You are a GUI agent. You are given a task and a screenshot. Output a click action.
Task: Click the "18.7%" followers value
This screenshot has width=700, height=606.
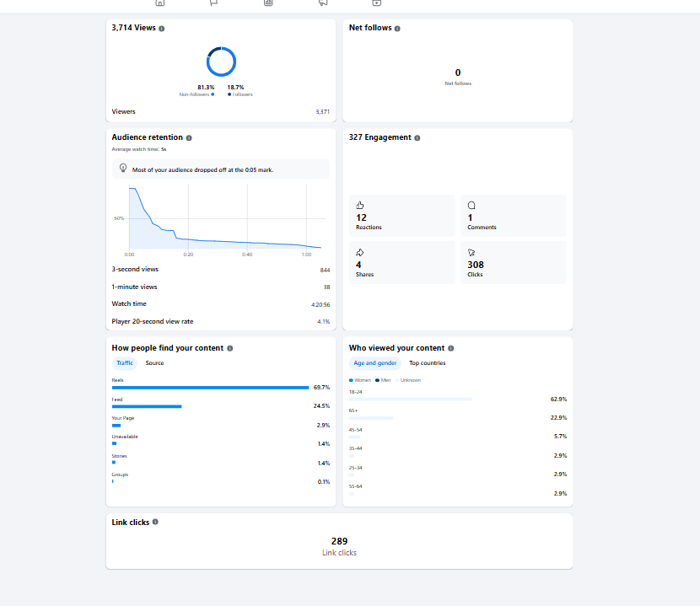pos(235,88)
